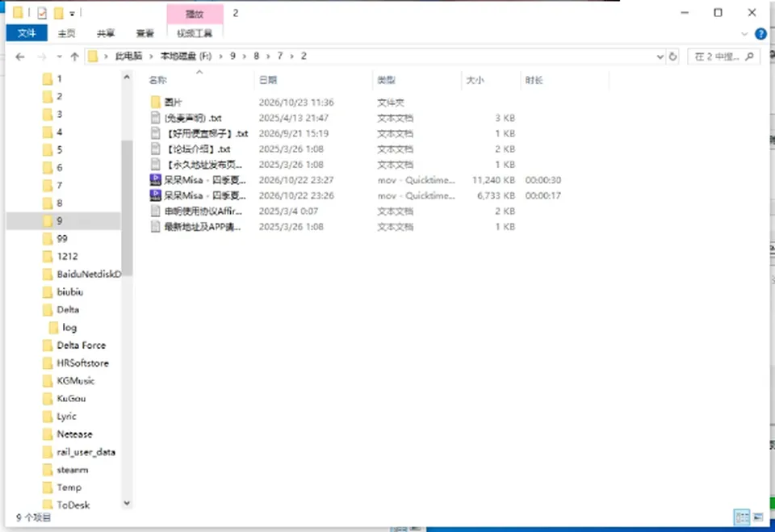Switch to the 共享 ribbon tab
This screenshot has height=532, width=775.
coord(106,33)
